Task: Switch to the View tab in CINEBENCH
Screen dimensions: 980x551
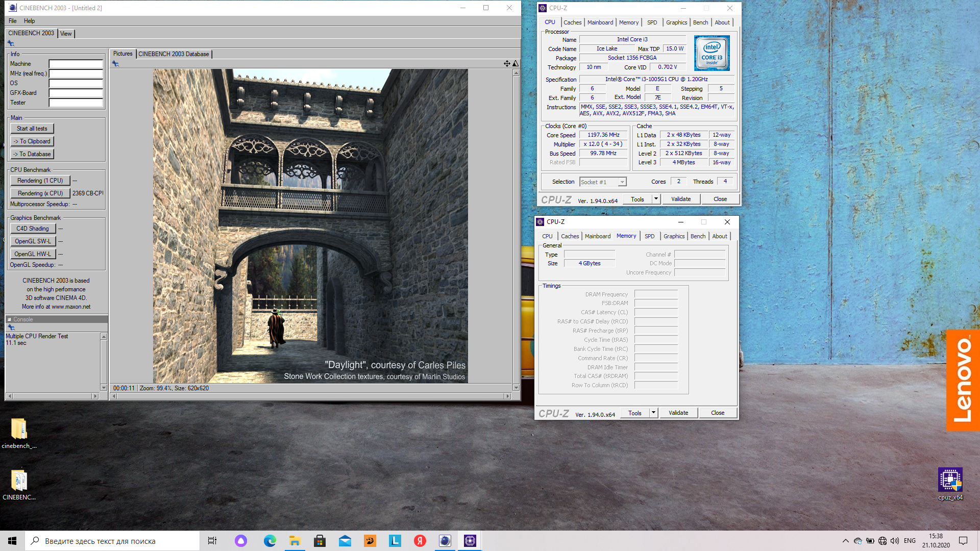Action: pyautogui.click(x=66, y=34)
